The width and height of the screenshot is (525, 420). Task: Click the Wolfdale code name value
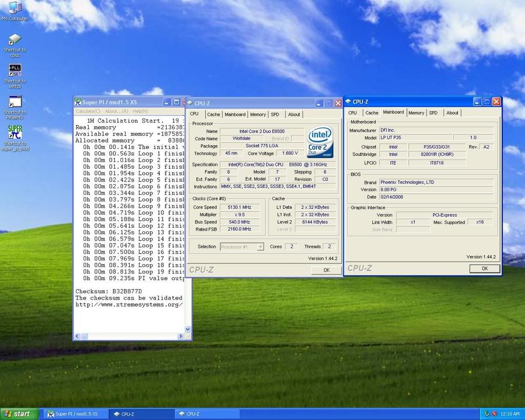point(241,138)
